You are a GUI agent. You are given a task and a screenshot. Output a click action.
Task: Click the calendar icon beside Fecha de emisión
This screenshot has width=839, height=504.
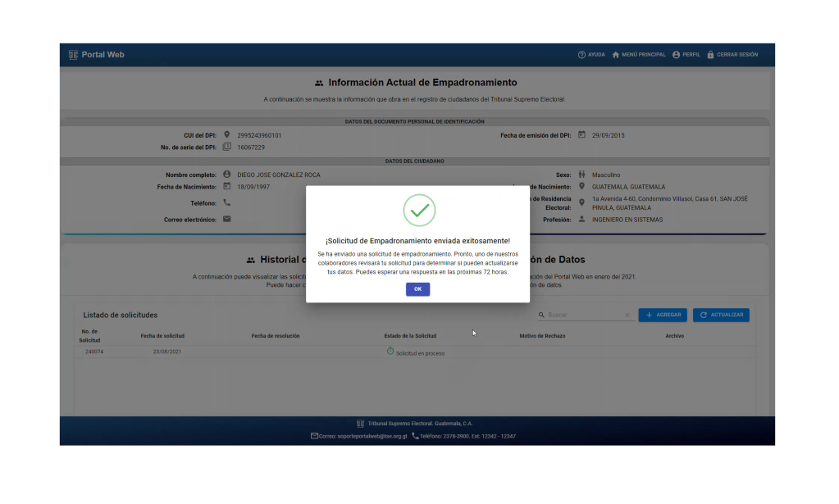[581, 135]
